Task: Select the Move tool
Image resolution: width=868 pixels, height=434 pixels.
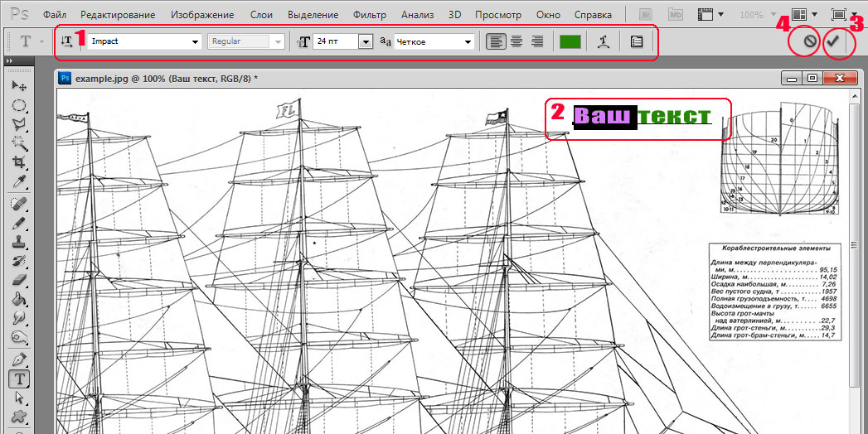Action: 18,86
